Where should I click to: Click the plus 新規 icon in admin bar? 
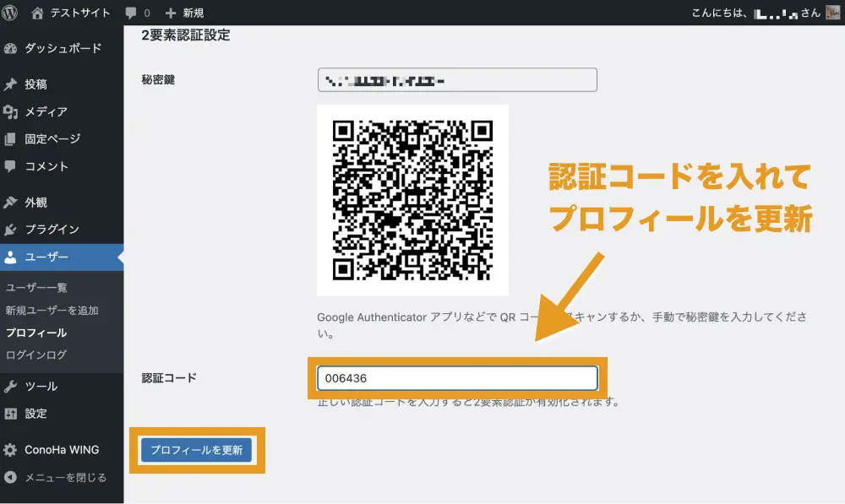(170, 13)
